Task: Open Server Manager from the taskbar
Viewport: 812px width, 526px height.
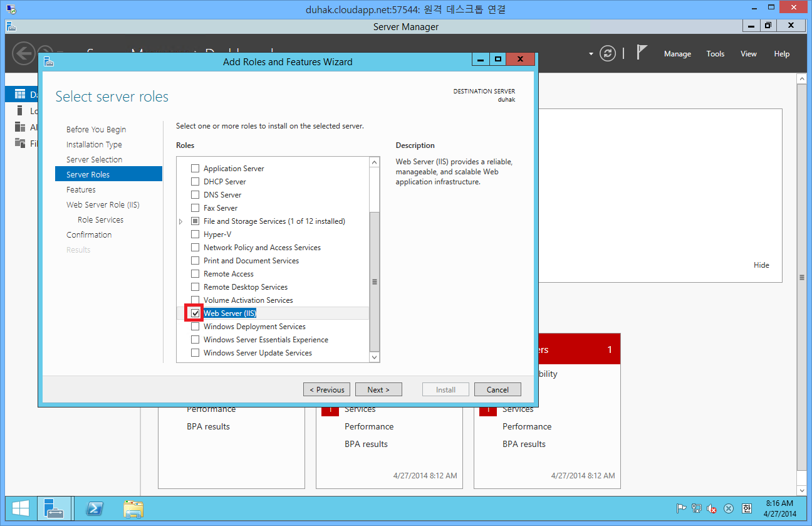Action: 54,508
